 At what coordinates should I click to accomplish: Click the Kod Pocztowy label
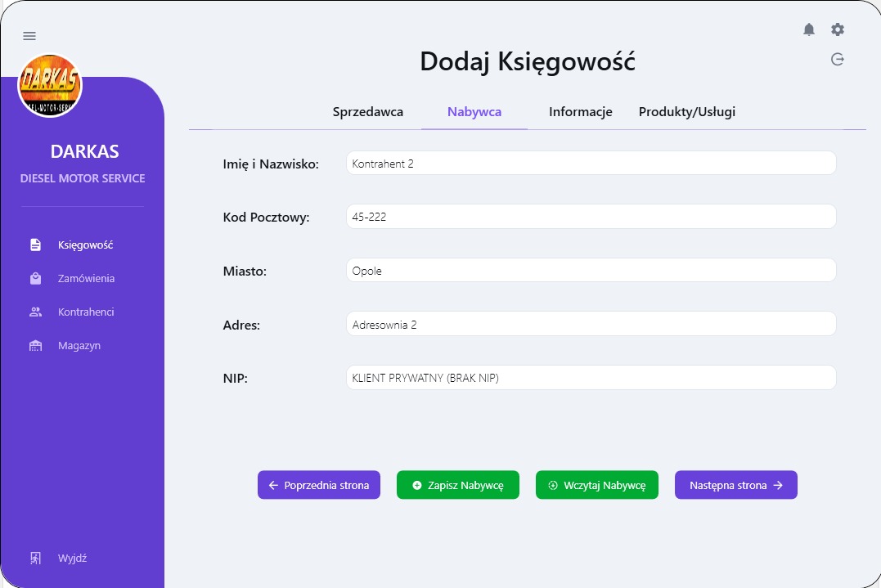tap(267, 218)
